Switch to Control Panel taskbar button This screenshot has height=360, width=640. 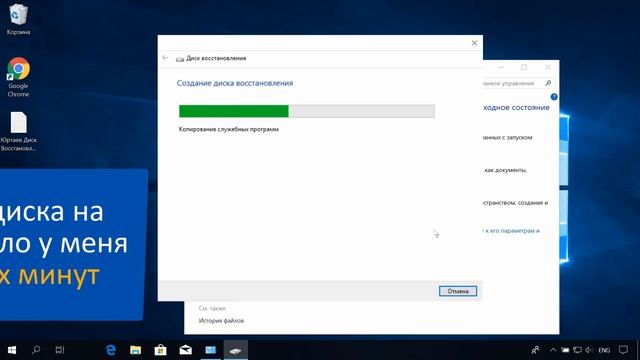point(211,350)
